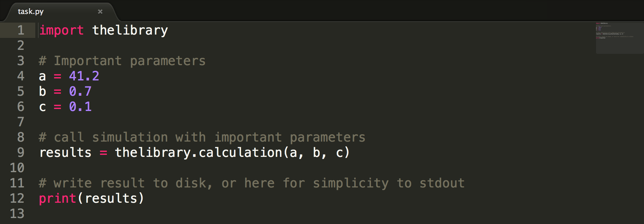The width and height of the screenshot is (644, 224).
Task: Click the Important parameters comment
Action: 122,61
